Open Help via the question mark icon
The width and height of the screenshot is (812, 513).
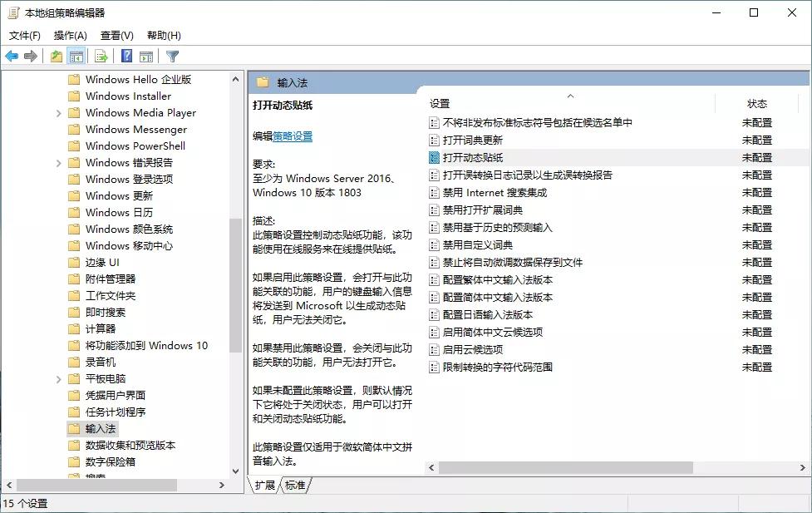(125, 56)
